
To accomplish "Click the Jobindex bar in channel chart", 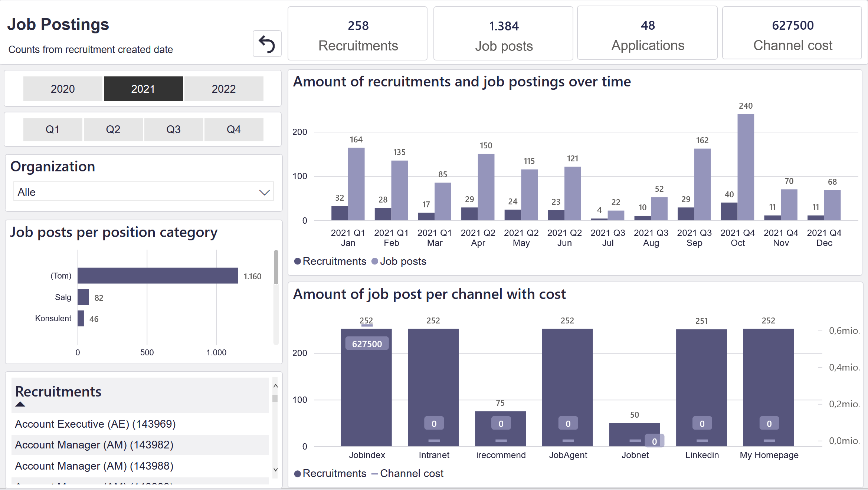I will pyautogui.click(x=366, y=387).
